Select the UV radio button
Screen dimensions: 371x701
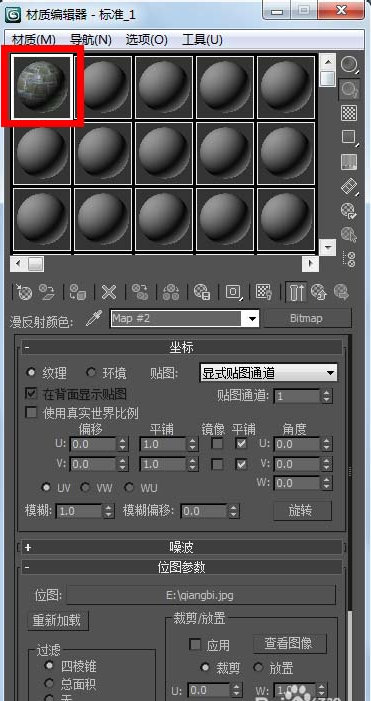[46, 487]
